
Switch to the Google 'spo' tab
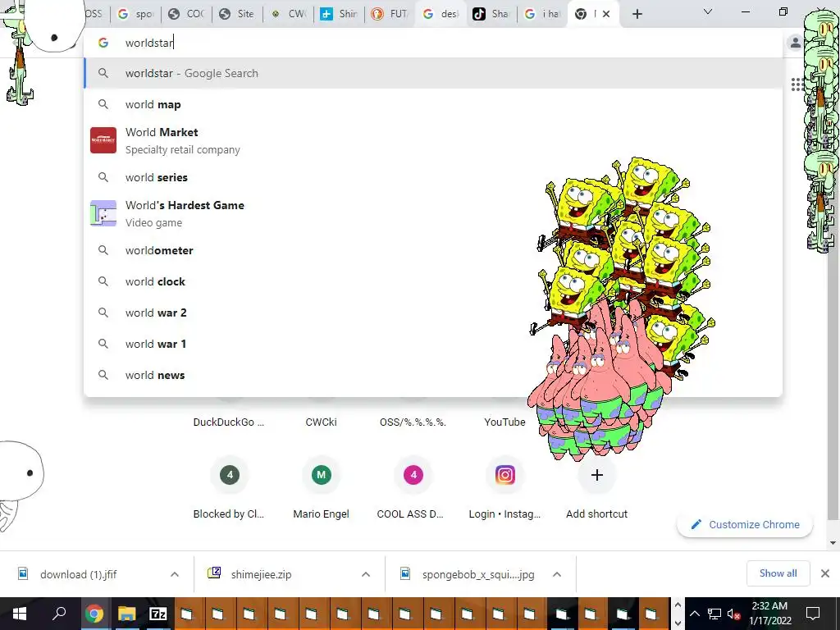point(135,14)
